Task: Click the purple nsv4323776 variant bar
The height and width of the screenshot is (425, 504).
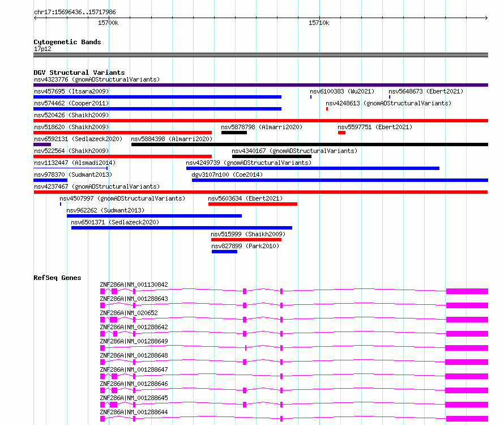Action: click(x=260, y=85)
